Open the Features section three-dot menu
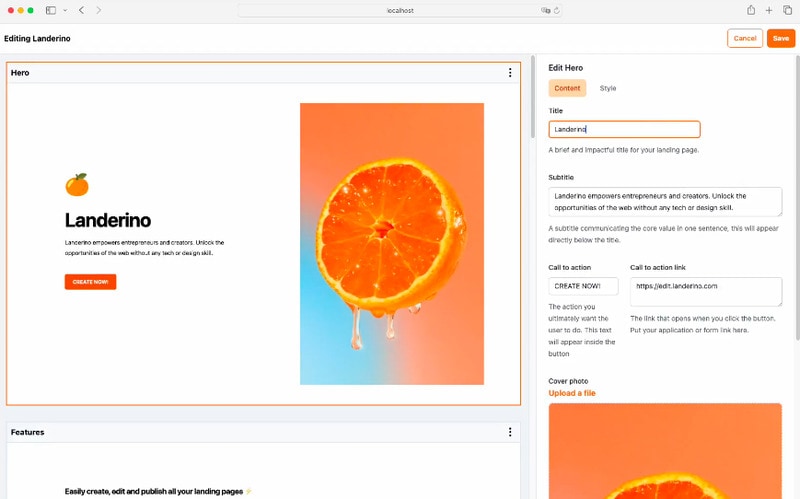The width and height of the screenshot is (800, 499). tap(510, 432)
